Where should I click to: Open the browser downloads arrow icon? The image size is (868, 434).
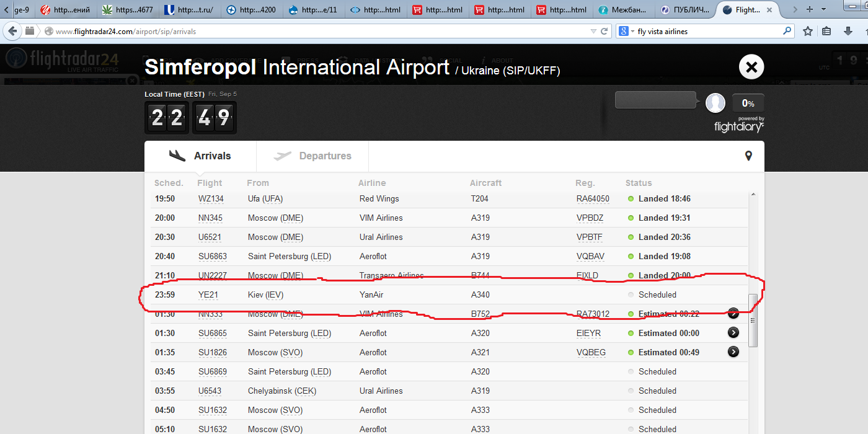(x=848, y=31)
